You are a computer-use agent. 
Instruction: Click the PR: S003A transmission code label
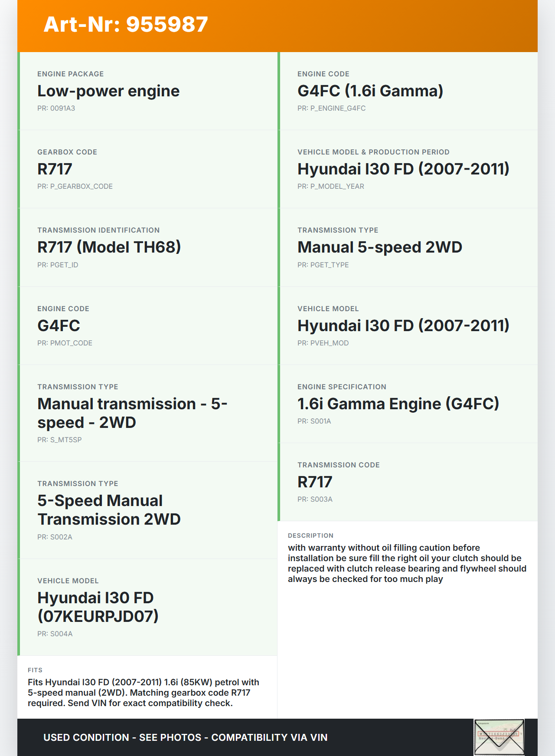coord(315,500)
